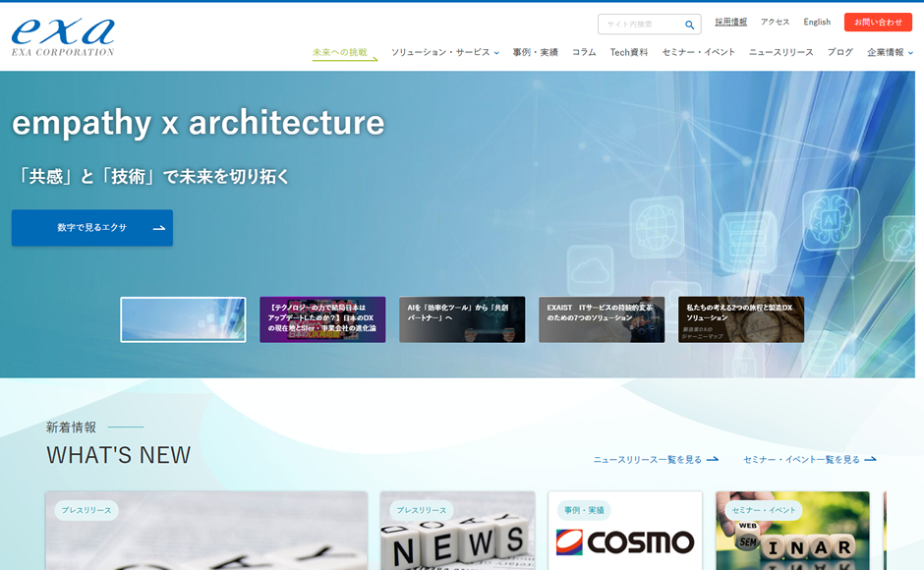Open セミナー・イベント一覧を見る link

(x=810, y=459)
